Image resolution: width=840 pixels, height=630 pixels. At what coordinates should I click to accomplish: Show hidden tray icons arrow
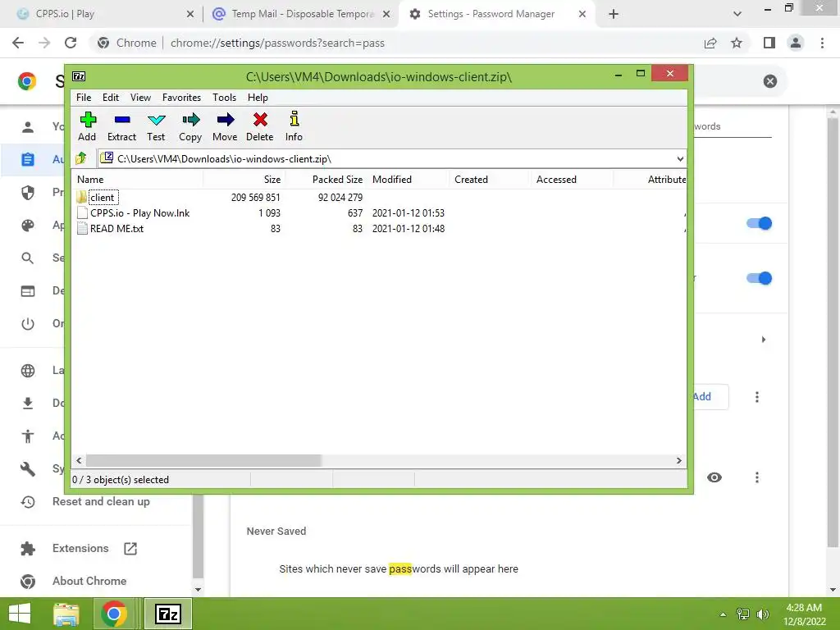click(x=723, y=614)
